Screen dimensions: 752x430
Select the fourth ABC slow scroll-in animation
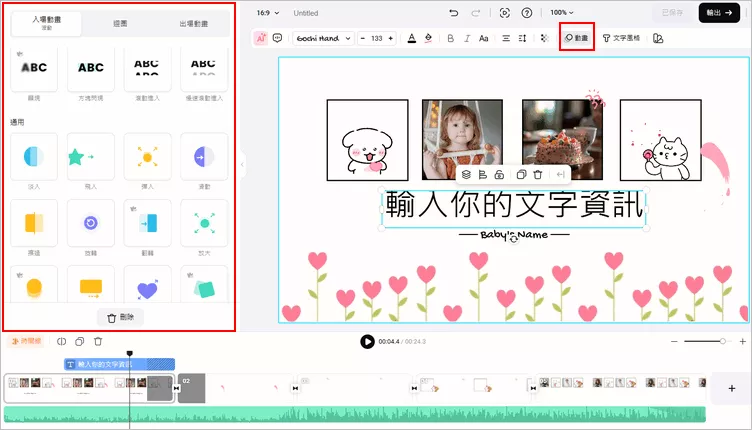(204, 68)
